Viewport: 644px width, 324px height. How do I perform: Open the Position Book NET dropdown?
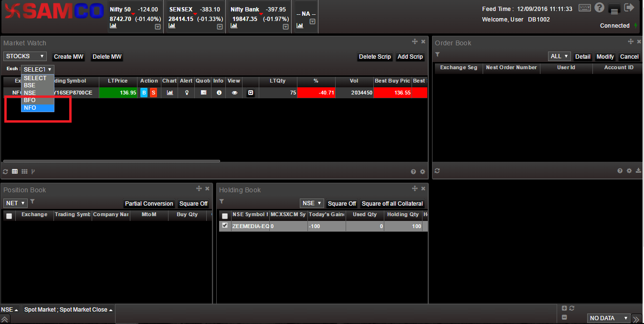tap(15, 203)
